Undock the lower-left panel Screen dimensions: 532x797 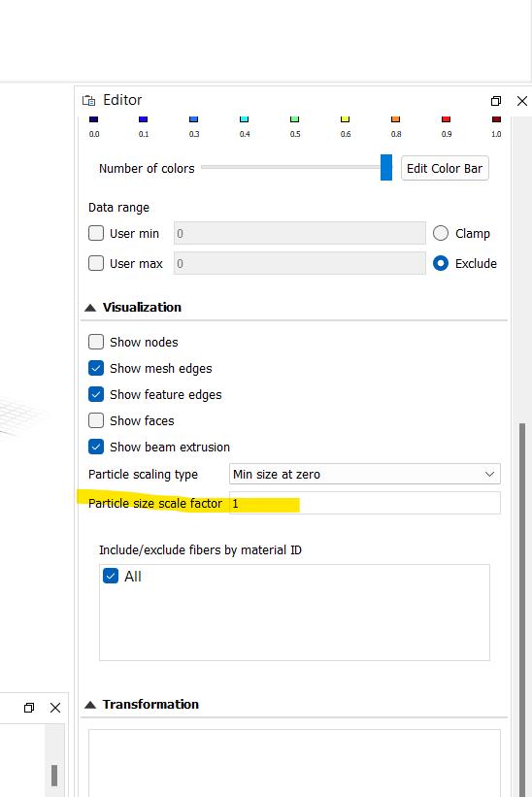coord(29,707)
